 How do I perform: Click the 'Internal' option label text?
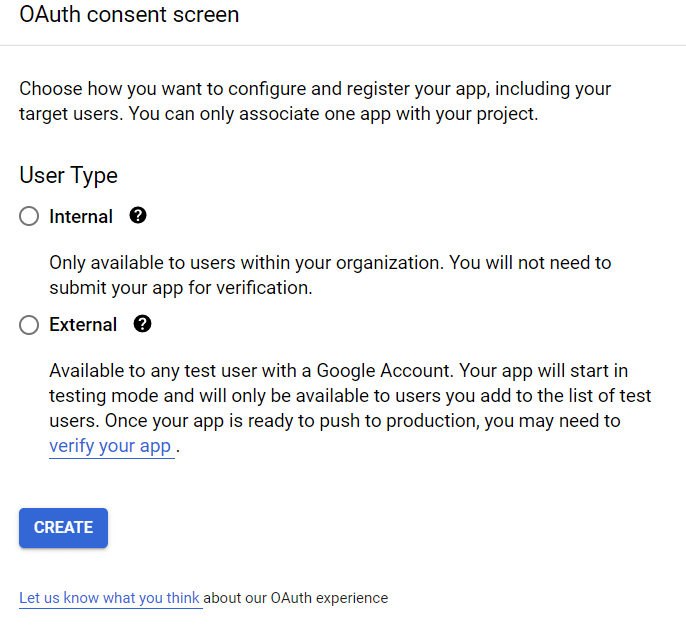tap(81, 217)
